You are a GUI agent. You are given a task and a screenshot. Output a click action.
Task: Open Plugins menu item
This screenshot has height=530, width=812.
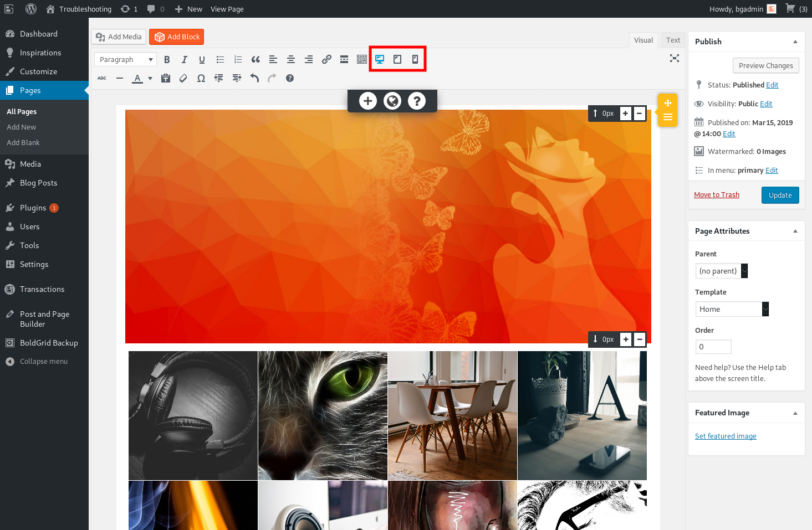(x=44, y=208)
